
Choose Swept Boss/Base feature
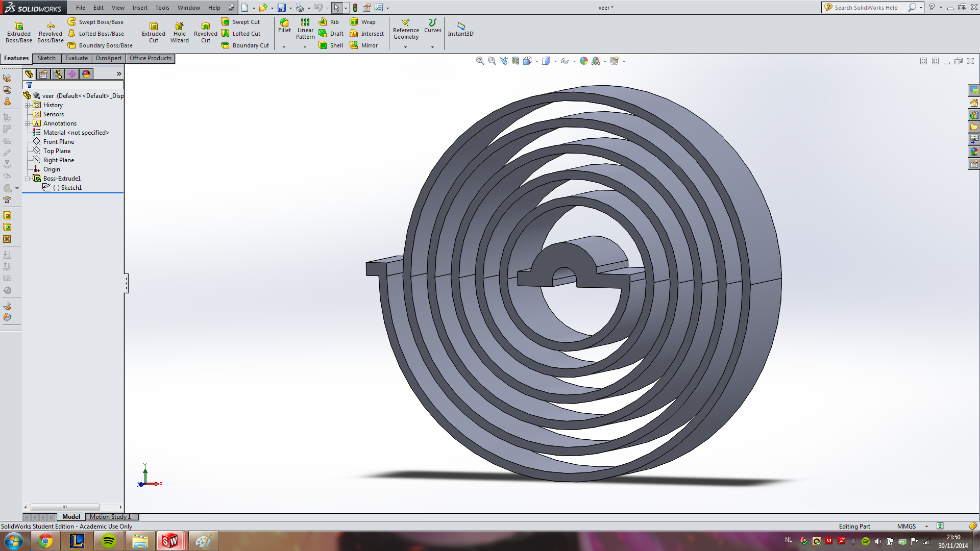96,22
